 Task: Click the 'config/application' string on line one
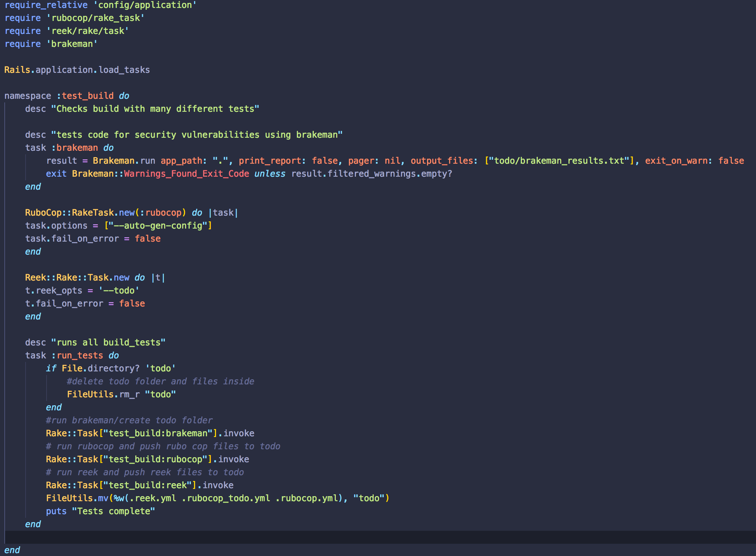point(145,5)
